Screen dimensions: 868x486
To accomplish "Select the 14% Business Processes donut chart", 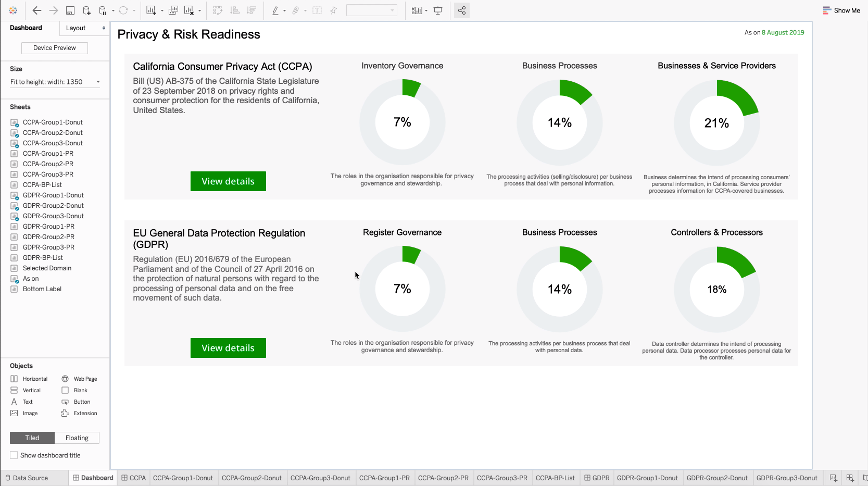I will 559,123.
